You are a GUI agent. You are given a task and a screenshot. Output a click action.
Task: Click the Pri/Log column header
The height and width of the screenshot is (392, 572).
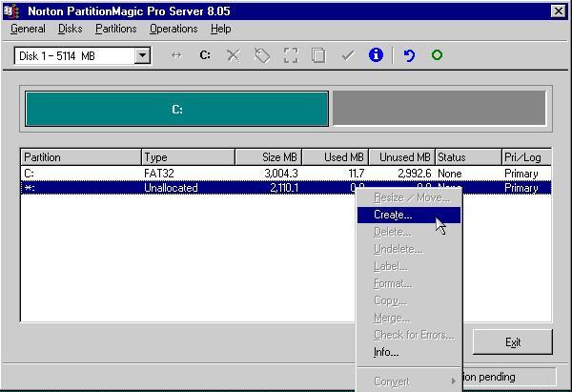[x=526, y=157]
